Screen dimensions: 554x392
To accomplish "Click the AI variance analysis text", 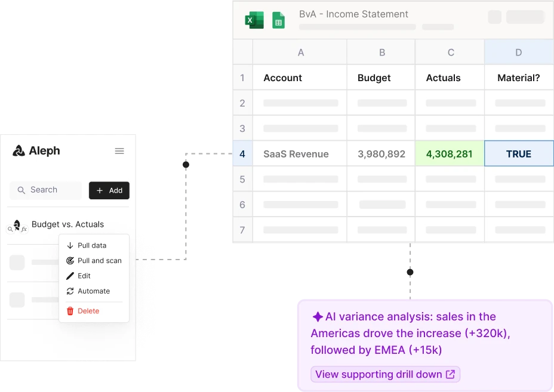I will pyautogui.click(x=410, y=334).
